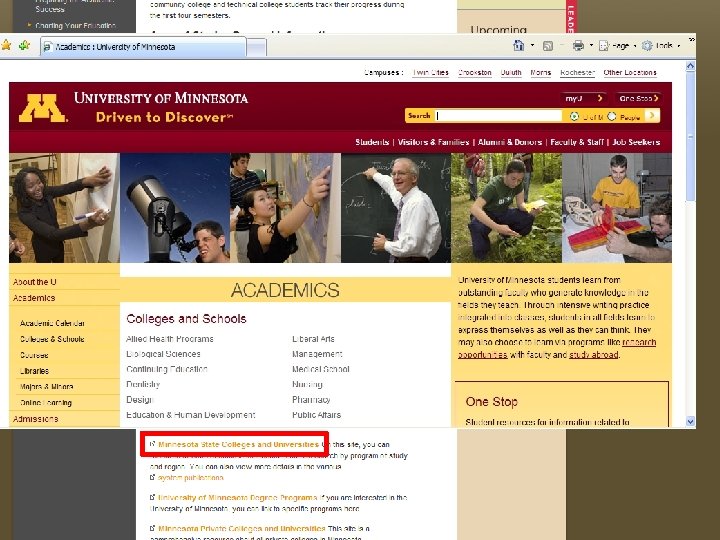Viewport: 720px width, 540px height.
Task: Open the Crookston campus link
Action: [475, 73]
